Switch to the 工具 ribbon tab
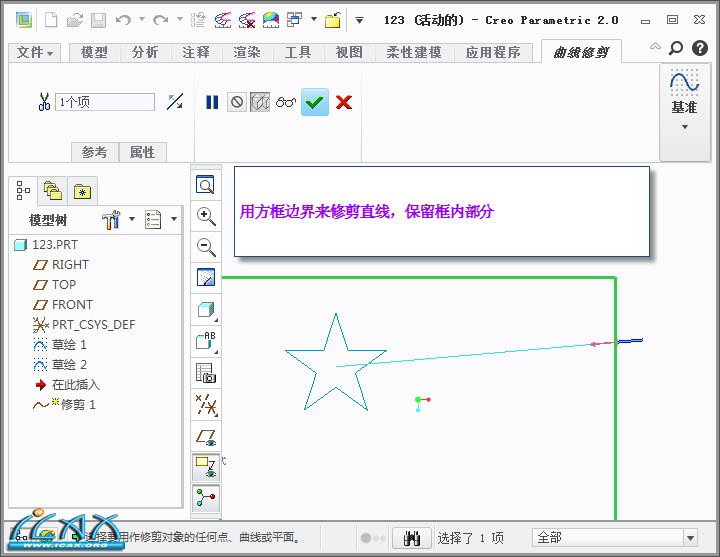 coord(298,52)
